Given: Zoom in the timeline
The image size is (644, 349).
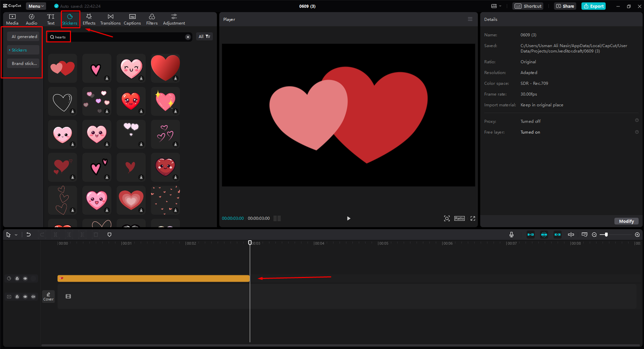Looking at the screenshot, I should tap(637, 235).
